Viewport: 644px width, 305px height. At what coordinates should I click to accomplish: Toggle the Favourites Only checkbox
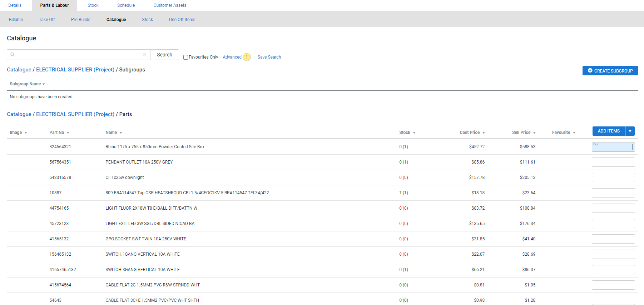[185, 57]
